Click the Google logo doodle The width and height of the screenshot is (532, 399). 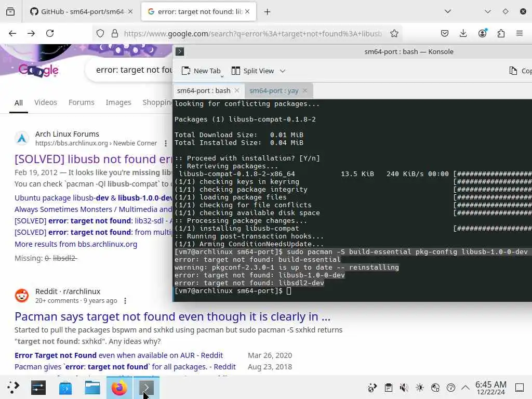pos(38,70)
